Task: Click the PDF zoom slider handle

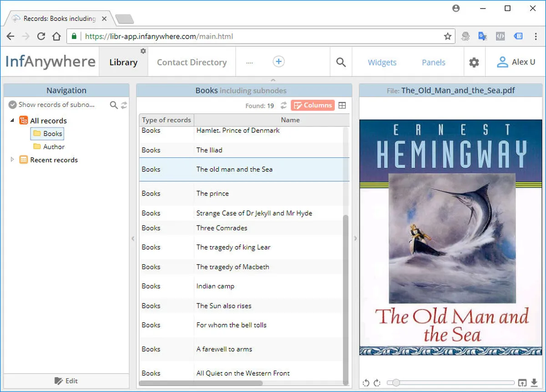Action: click(x=396, y=383)
